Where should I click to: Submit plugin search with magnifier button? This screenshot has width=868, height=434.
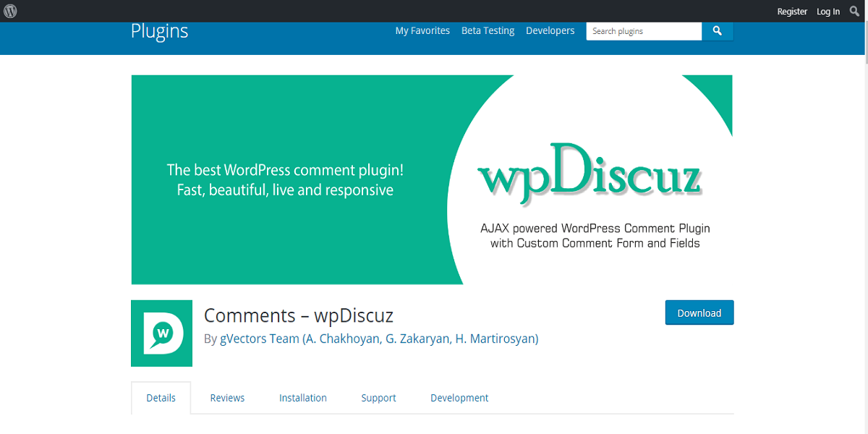[x=718, y=31]
